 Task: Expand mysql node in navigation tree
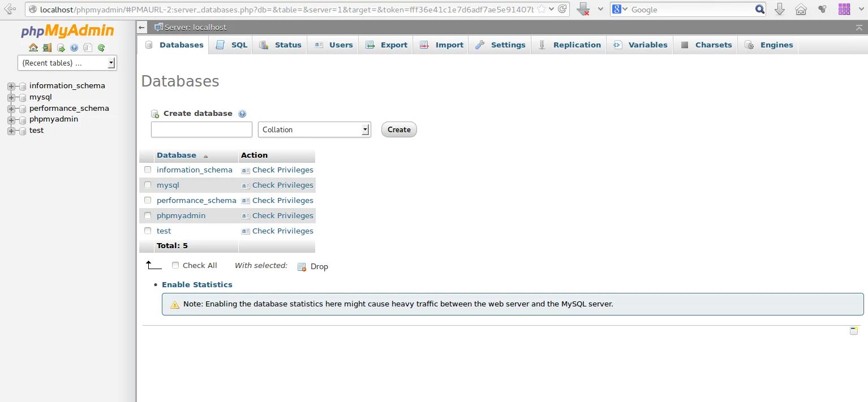pyautogui.click(x=11, y=97)
